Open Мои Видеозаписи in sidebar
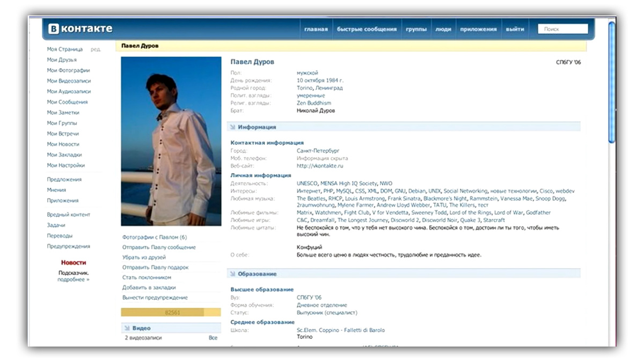Image resolution: width=644 pixels, height=362 pixels. (69, 81)
